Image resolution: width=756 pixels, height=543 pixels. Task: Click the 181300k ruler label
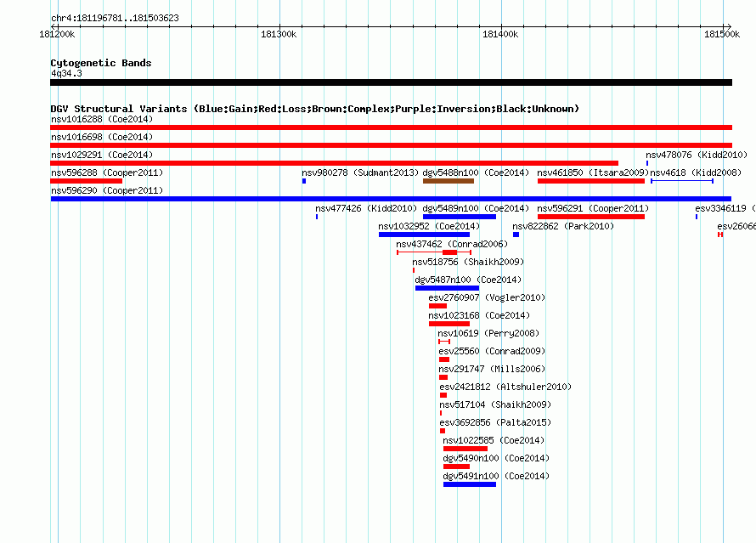click(279, 34)
